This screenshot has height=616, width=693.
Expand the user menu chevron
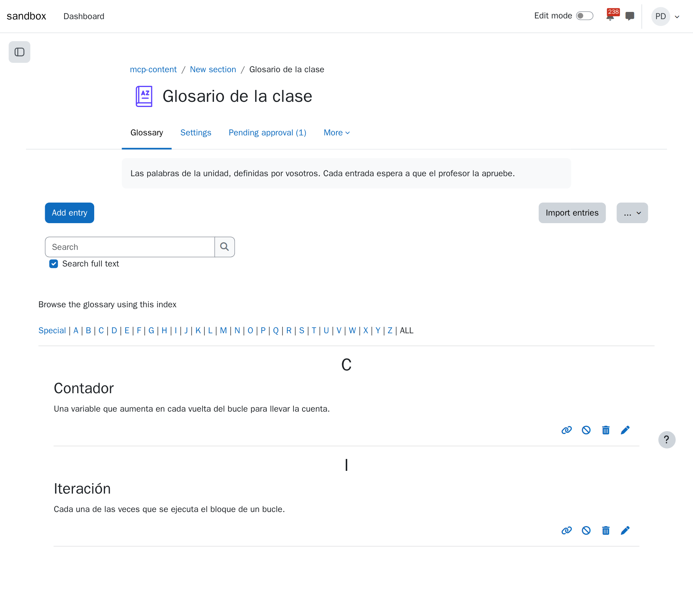coord(677,17)
